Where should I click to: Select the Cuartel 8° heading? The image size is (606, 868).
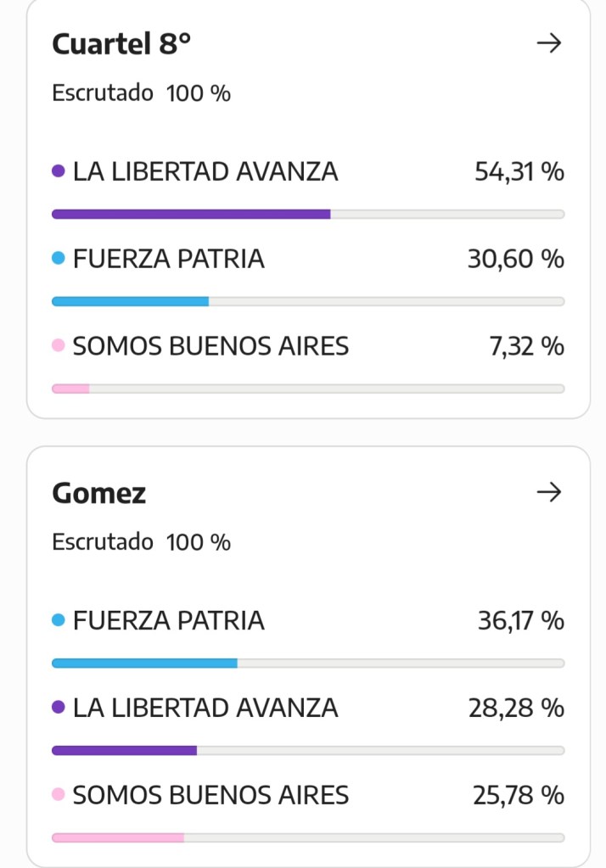(121, 44)
